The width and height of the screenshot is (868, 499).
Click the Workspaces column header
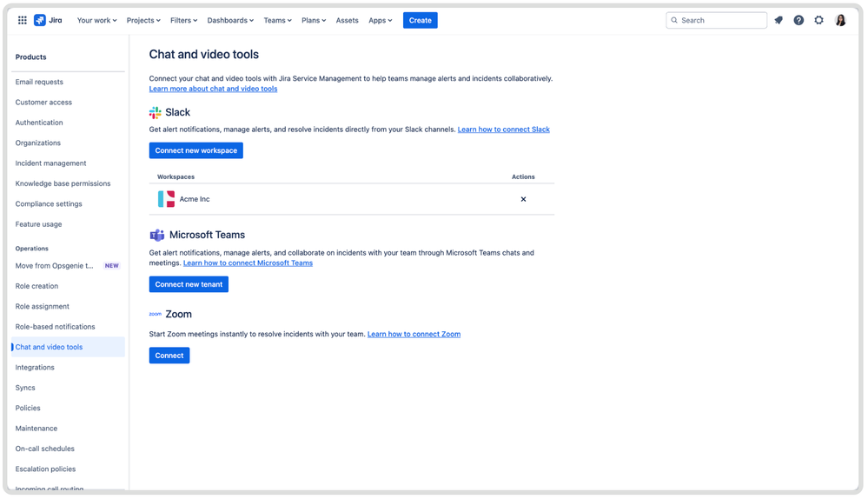[x=176, y=177]
